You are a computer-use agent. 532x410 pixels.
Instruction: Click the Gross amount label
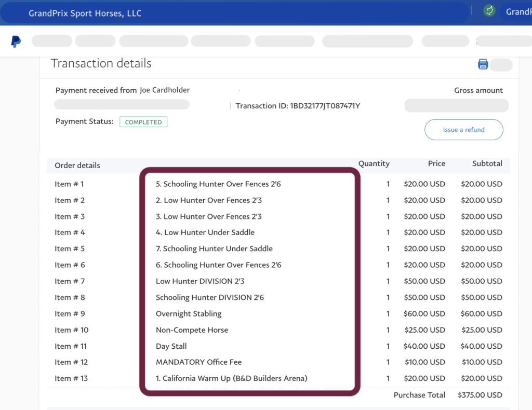(x=478, y=90)
